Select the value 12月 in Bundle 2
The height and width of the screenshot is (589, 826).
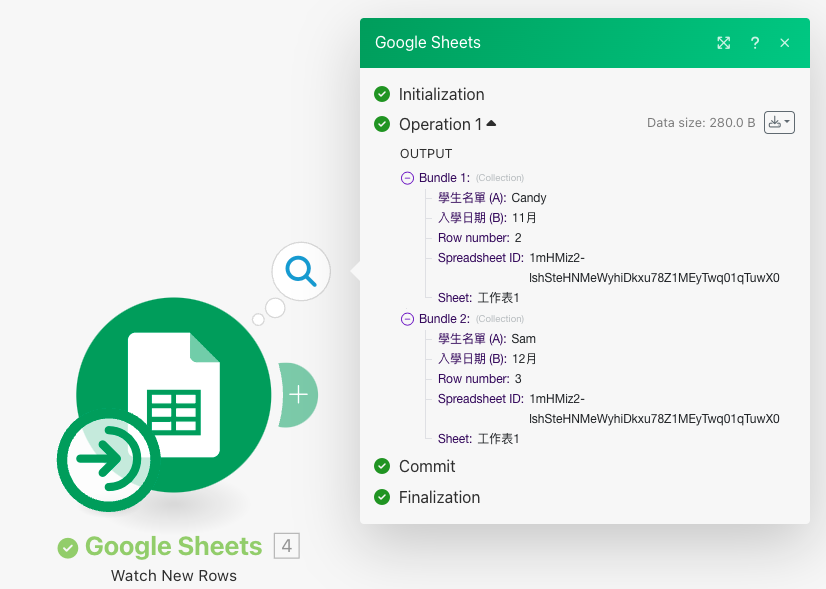(524, 359)
